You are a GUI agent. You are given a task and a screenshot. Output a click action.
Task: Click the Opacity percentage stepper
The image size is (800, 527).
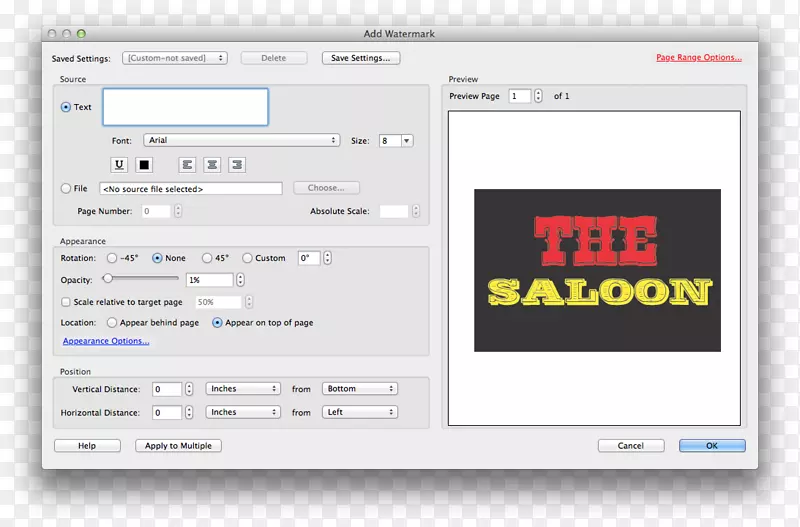coord(241,280)
